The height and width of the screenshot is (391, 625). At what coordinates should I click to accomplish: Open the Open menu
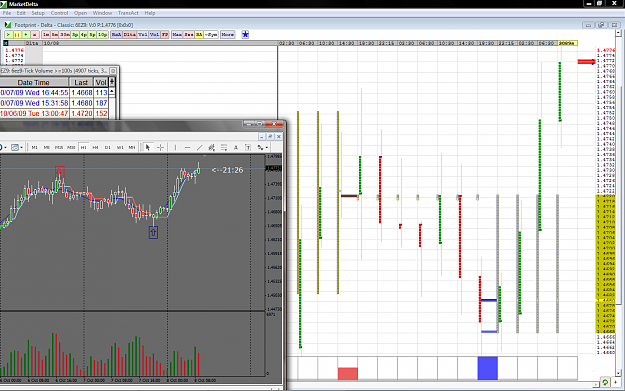[81, 13]
